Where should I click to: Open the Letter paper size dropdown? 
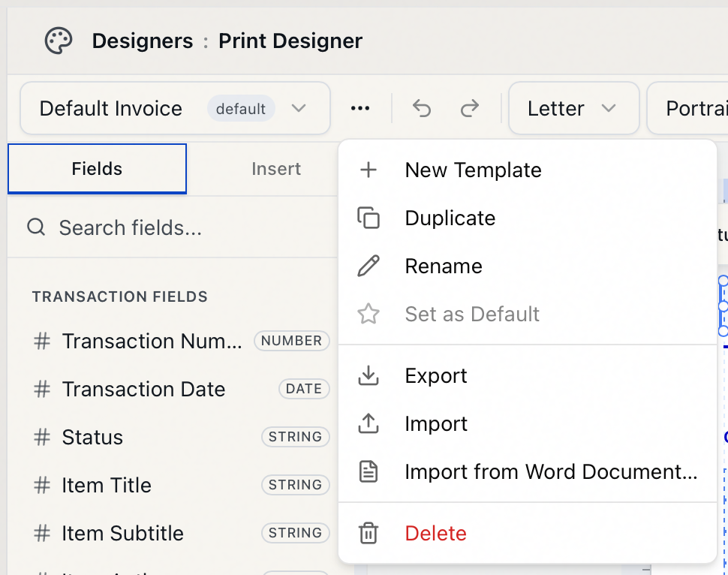(x=574, y=108)
